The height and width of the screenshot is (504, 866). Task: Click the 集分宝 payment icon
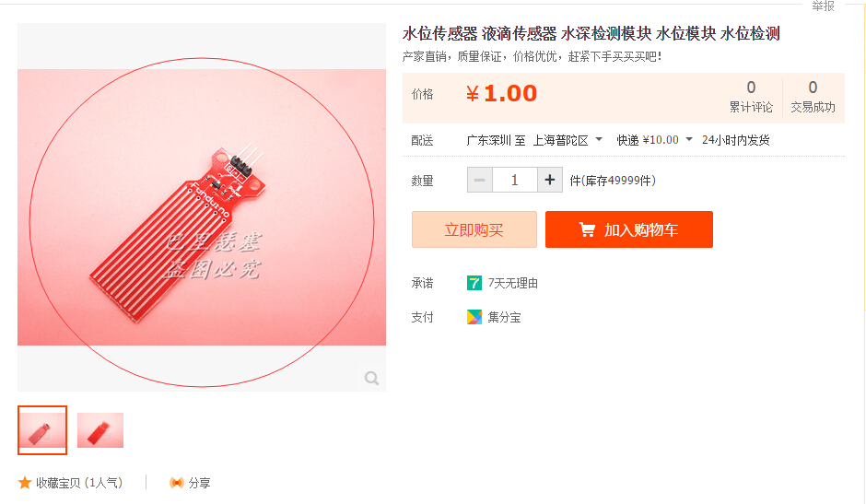[x=474, y=317]
